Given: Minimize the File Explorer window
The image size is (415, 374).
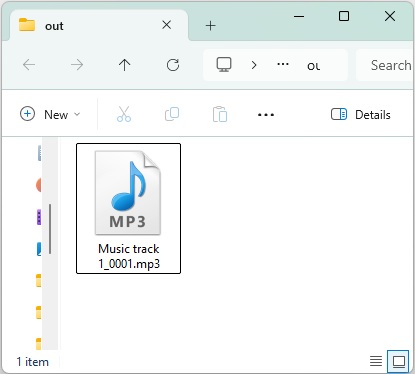Looking at the screenshot, I should [x=299, y=16].
